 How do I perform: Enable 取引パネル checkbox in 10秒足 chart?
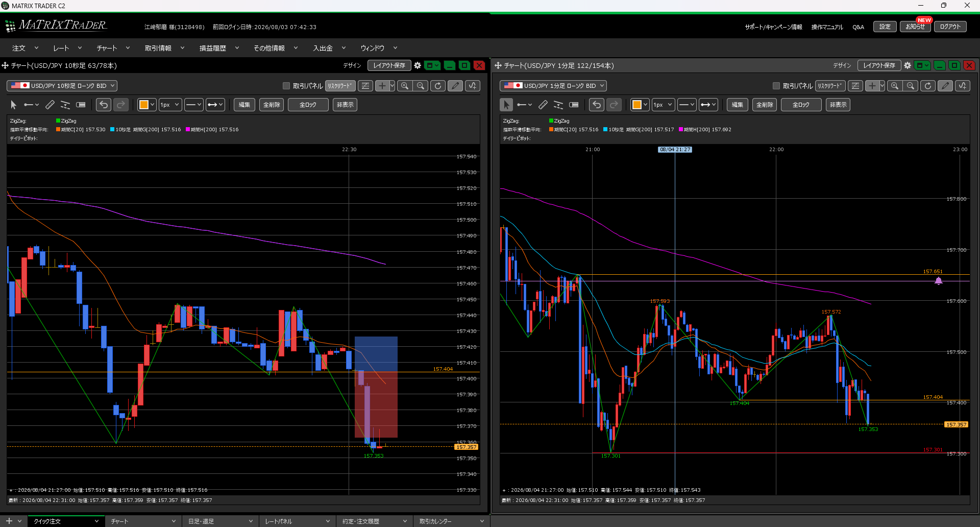tap(286, 86)
